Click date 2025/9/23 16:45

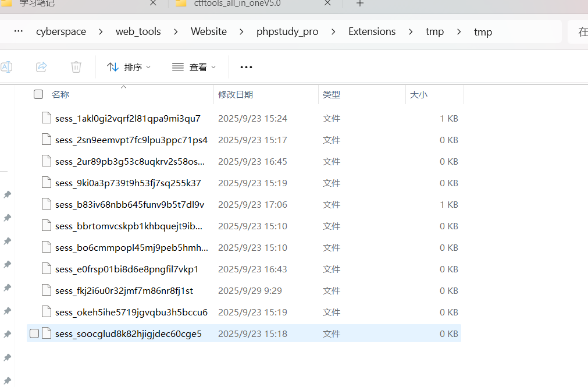point(253,161)
